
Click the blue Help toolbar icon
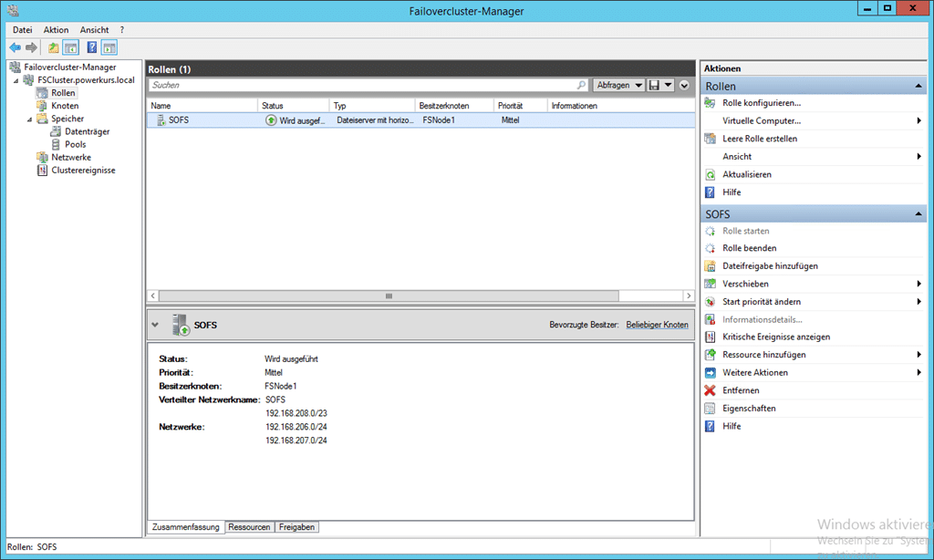coord(92,47)
